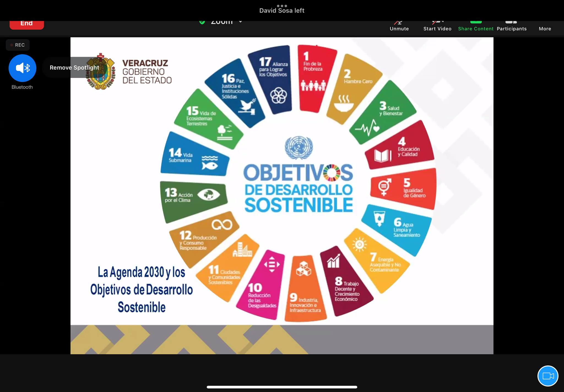The image size is (564, 392).
Task: Click 'Industria, Innovación e Infraestructura' label
Action: pos(305,305)
